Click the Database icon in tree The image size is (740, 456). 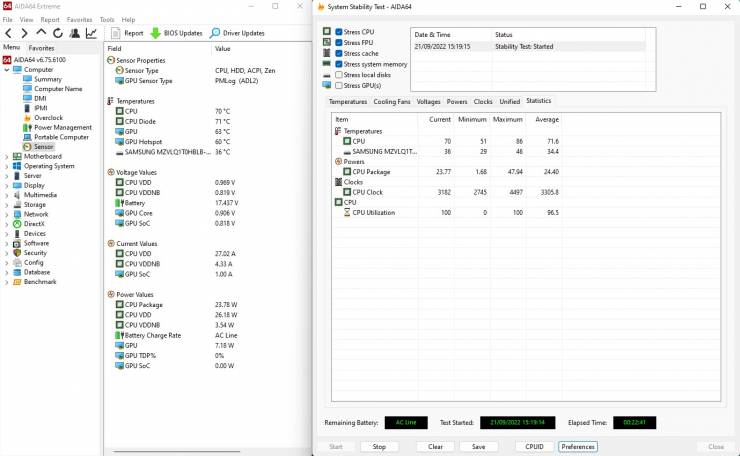(17, 272)
